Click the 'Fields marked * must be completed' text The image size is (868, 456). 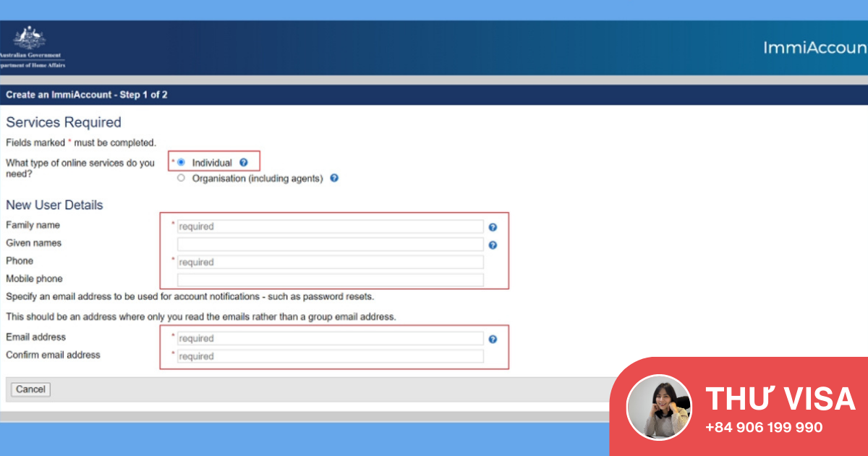tap(81, 143)
